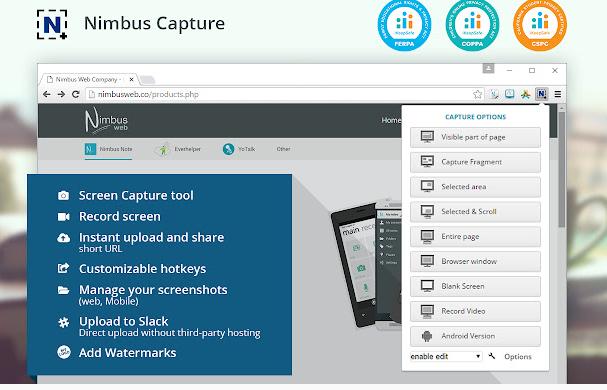Click the 'Nimbus Capture' title text
This screenshot has height=390, width=607.
154,23
